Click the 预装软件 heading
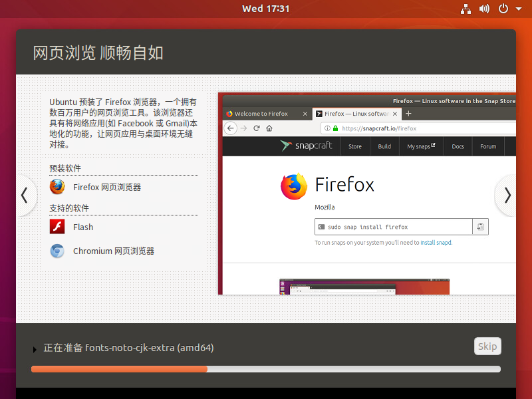Screen dimensions: 532x399 click(65, 168)
